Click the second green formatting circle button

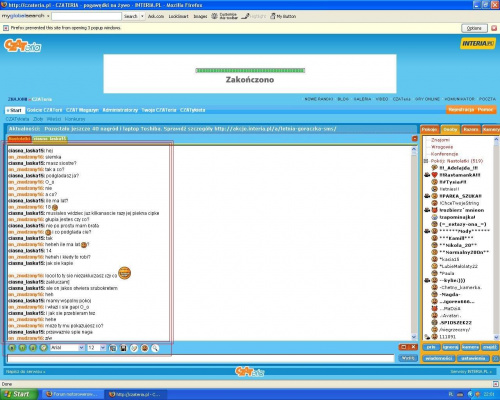[x=22, y=348]
